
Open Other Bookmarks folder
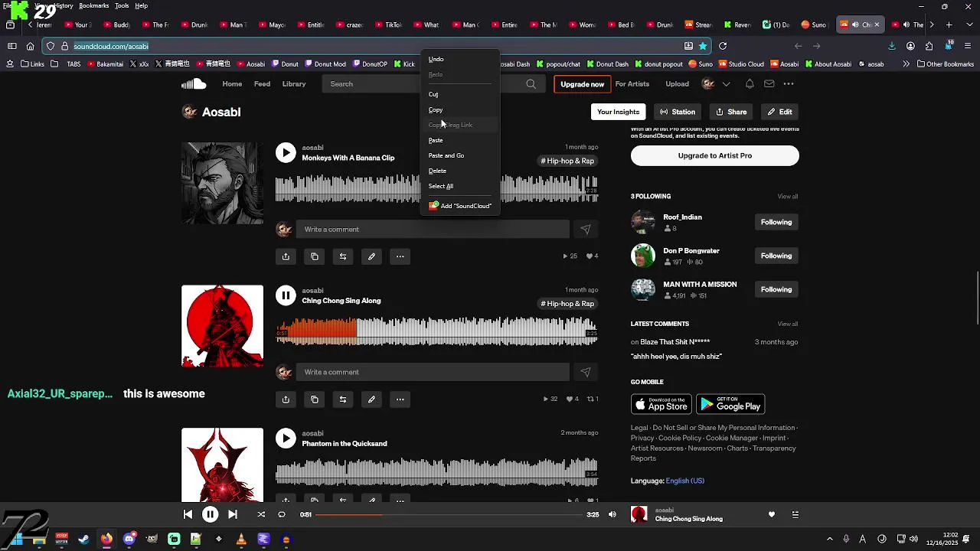click(x=945, y=64)
